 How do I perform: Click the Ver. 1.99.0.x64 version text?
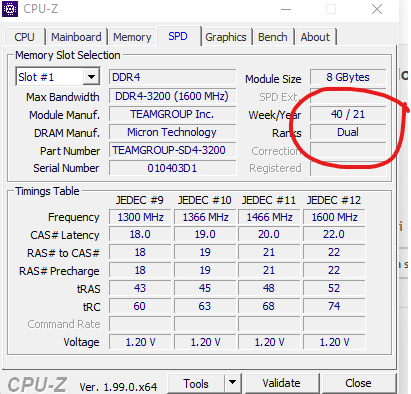click(118, 387)
